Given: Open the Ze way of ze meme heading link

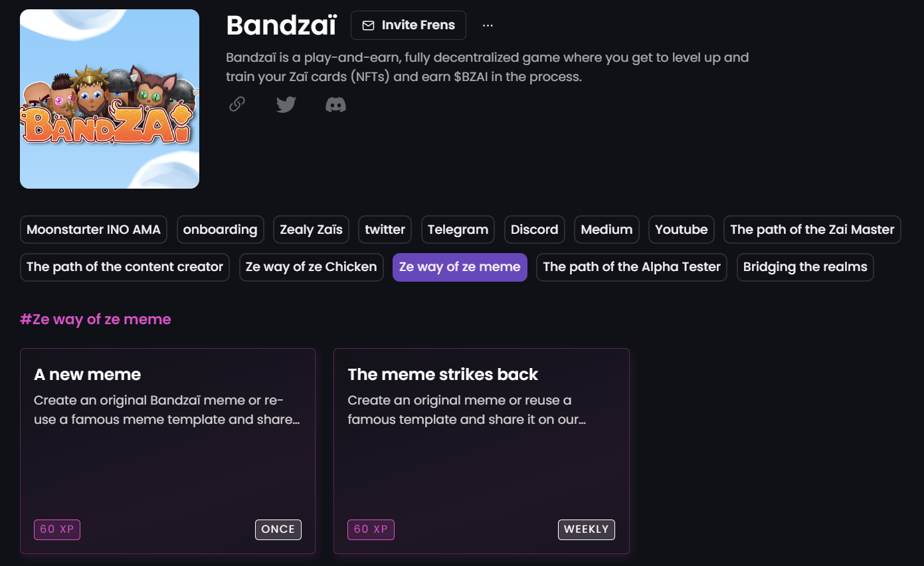Looking at the screenshot, I should point(96,320).
